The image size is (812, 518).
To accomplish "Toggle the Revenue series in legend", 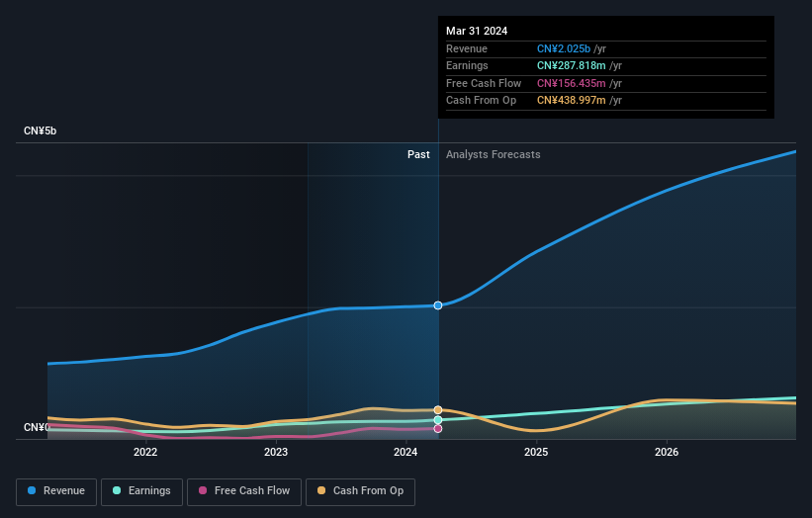I will 56,491.
